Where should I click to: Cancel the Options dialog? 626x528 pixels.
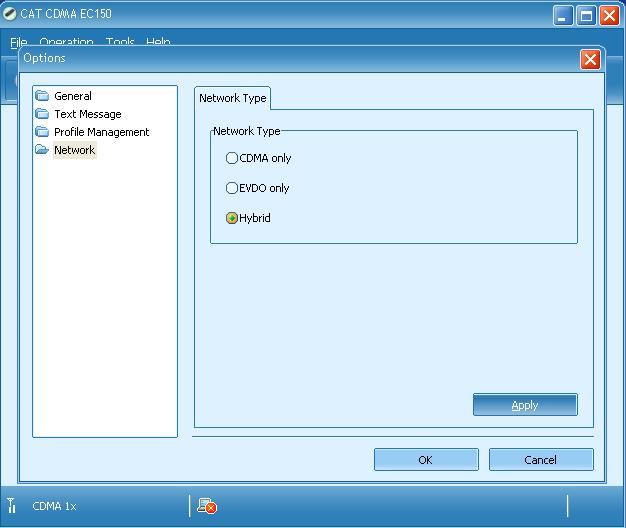(x=541, y=460)
